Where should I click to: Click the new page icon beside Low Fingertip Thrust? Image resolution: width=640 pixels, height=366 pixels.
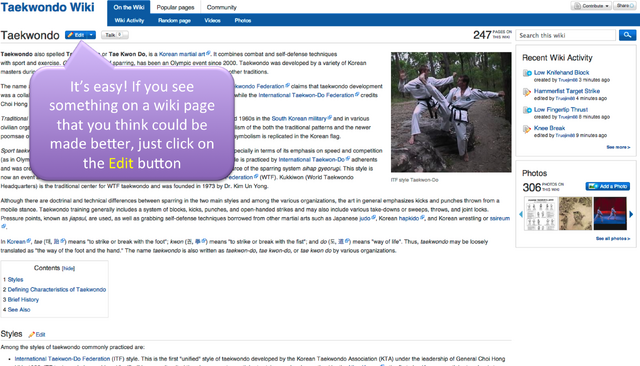527,110
